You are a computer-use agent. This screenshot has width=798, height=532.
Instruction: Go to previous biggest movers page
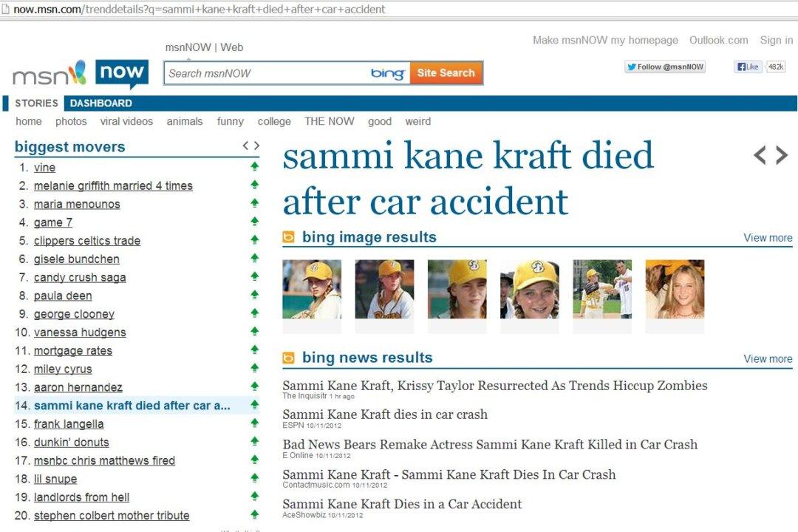point(246,146)
